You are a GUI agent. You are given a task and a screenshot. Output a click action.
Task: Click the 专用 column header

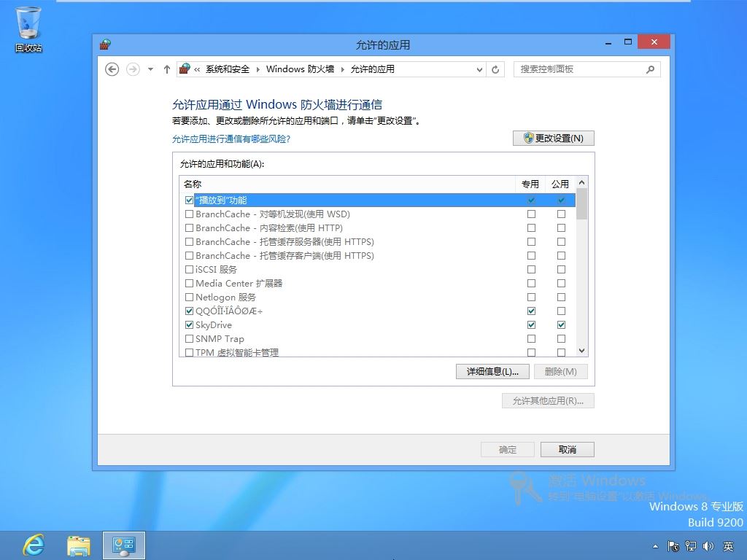coord(530,184)
